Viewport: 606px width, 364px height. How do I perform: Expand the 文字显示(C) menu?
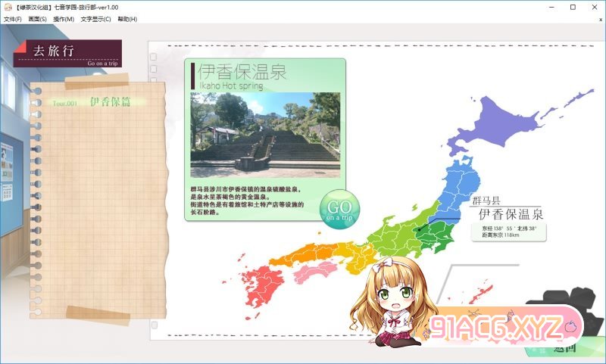[95, 19]
